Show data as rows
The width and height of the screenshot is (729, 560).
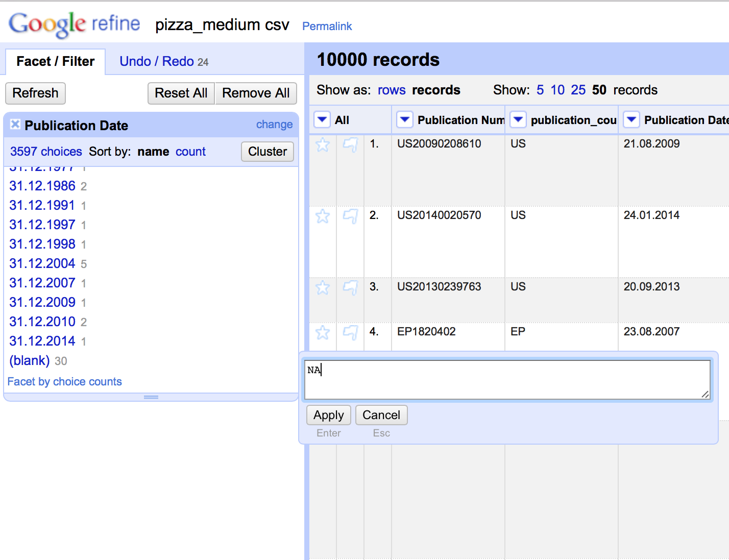[x=391, y=90]
